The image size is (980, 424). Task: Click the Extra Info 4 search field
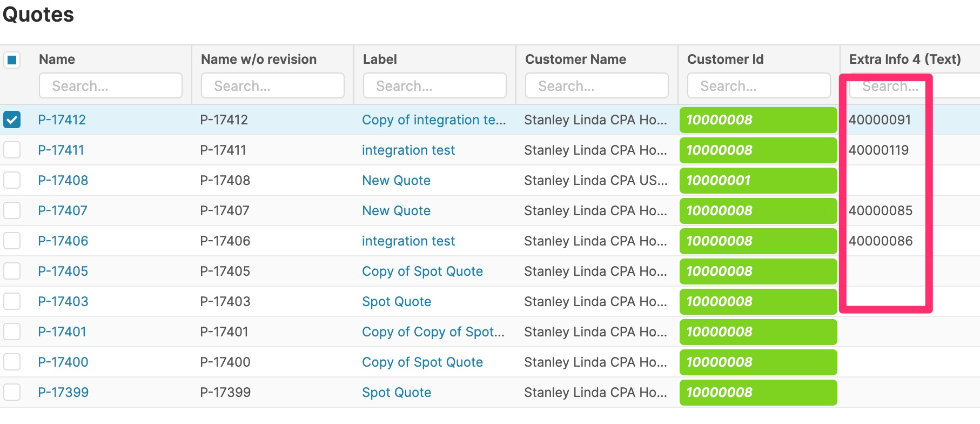coord(913,87)
